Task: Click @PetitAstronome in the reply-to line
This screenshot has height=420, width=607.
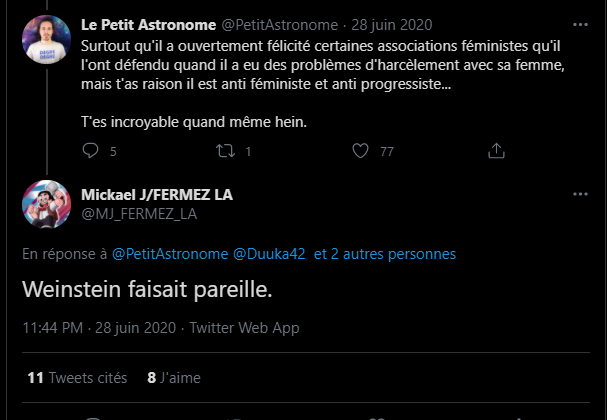Action: pyautogui.click(x=169, y=254)
